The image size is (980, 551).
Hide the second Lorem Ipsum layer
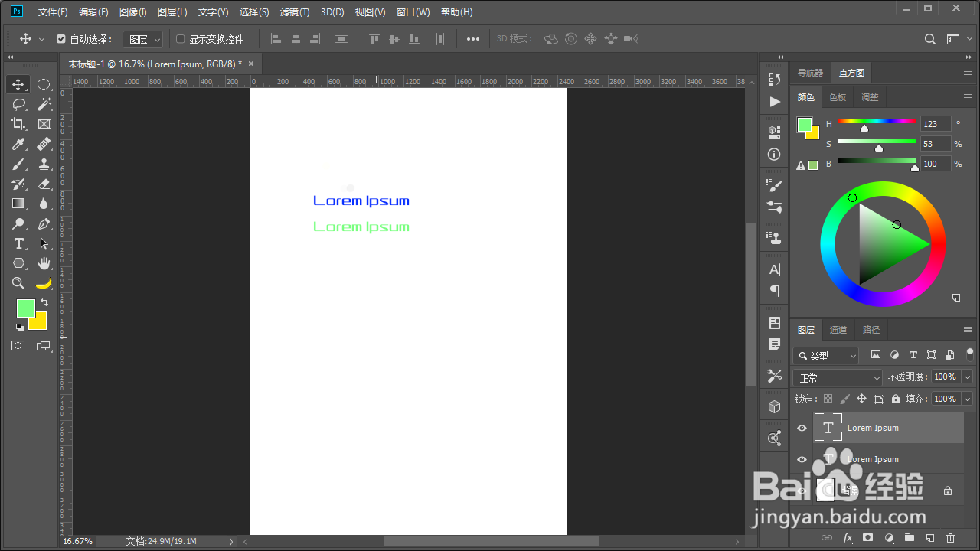point(802,459)
